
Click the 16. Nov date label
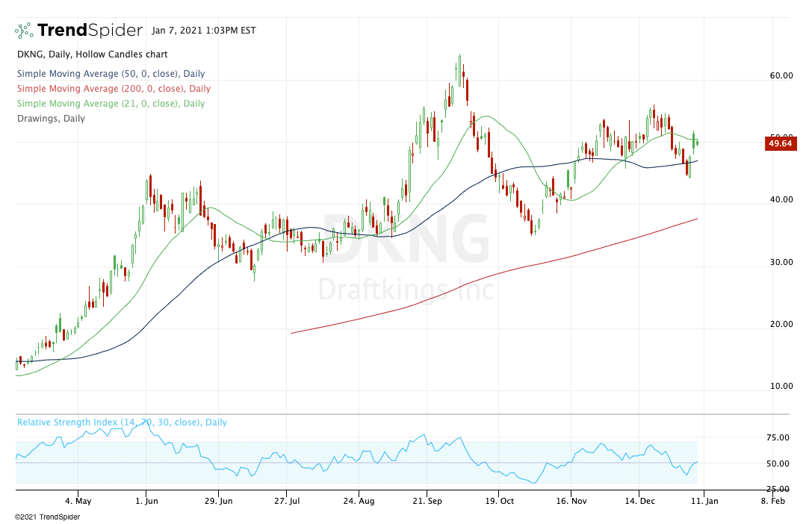coord(571,501)
